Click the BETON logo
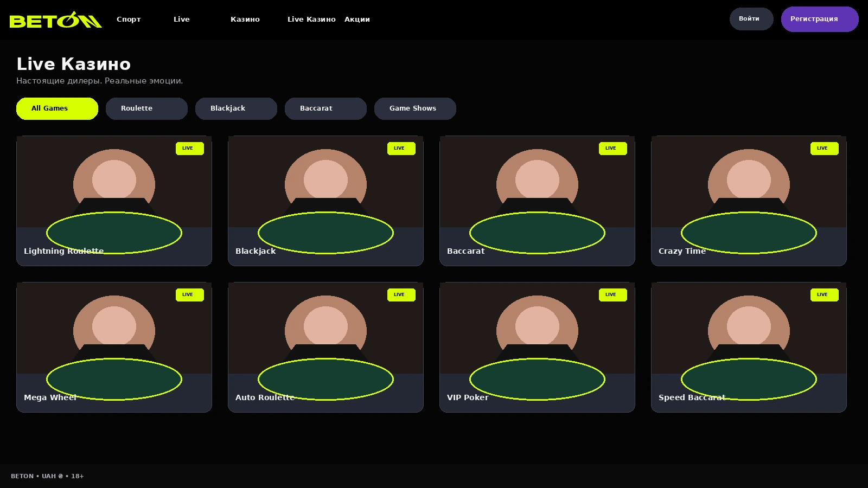 coord(56,20)
